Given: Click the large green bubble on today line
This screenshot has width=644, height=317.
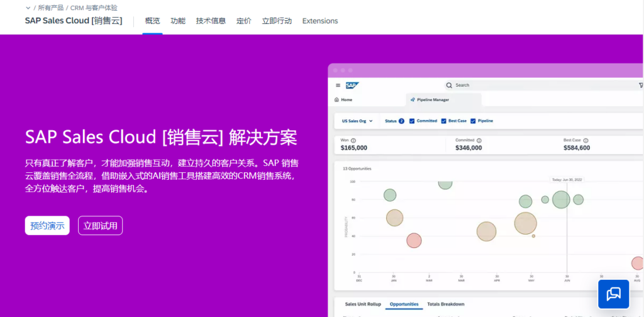Looking at the screenshot, I should point(561,200).
